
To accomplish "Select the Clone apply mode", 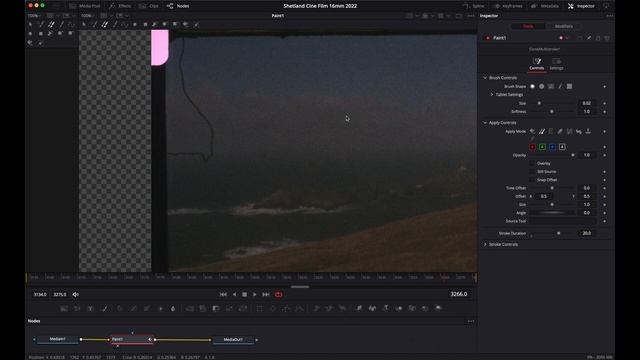I will coord(542,131).
